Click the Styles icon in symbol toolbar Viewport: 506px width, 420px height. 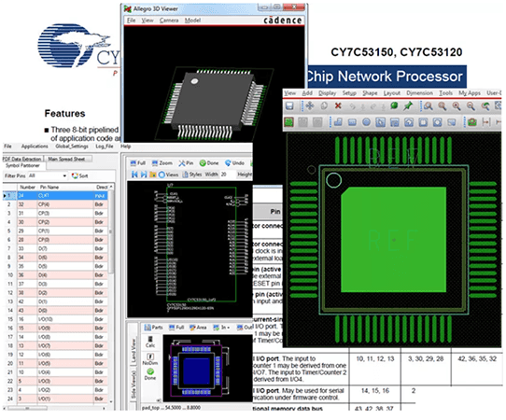tap(192, 175)
